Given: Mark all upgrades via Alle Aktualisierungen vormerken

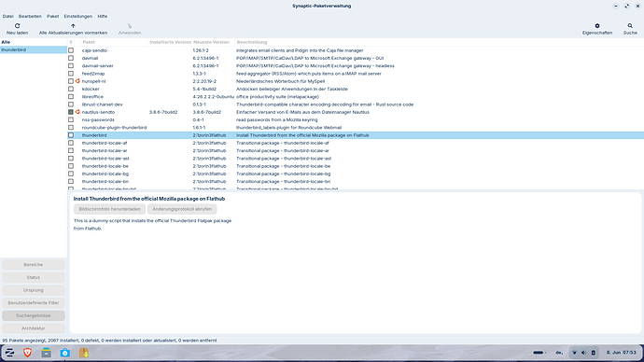Looking at the screenshot, I should pyautogui.click(x=73, y=29).
